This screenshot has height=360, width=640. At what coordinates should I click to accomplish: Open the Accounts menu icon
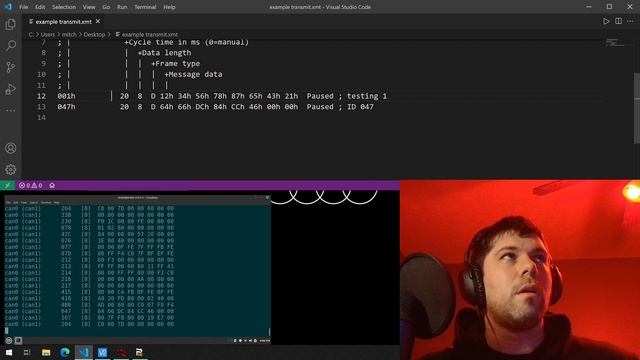click(11, 148)
